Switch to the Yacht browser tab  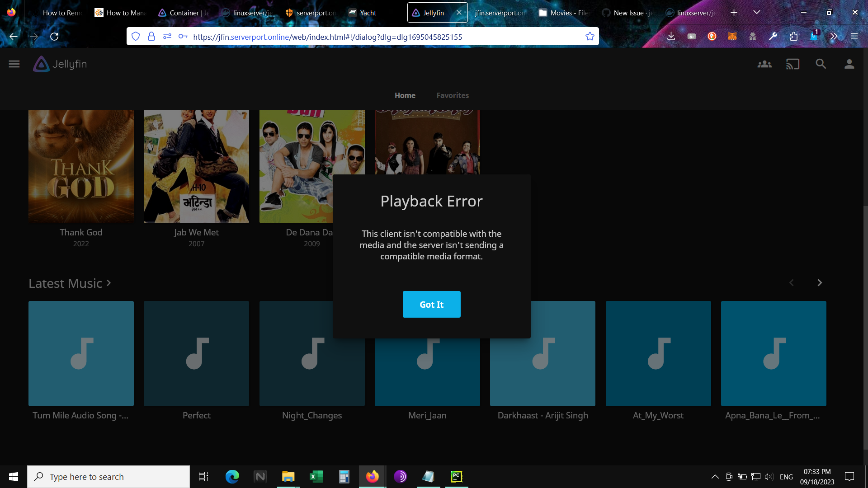362,13
